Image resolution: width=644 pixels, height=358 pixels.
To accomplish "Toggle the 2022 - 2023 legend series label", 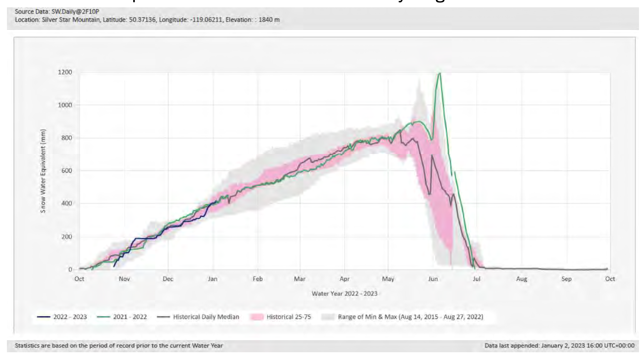I will 70,317.
